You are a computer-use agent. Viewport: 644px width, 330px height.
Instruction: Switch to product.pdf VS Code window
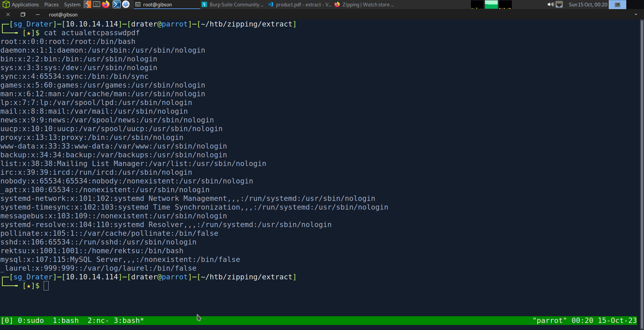(300, 4)
